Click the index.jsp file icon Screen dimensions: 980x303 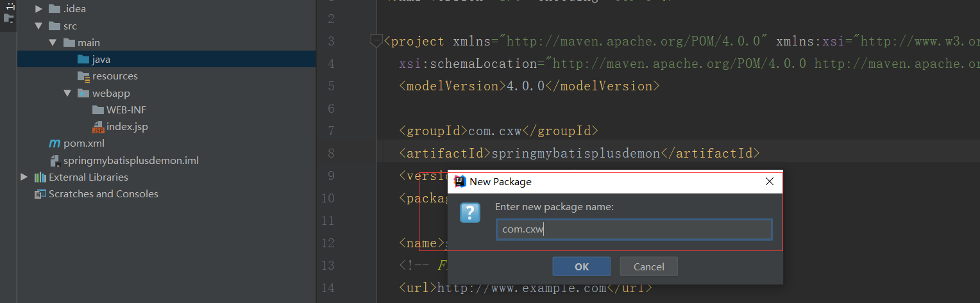97,127
